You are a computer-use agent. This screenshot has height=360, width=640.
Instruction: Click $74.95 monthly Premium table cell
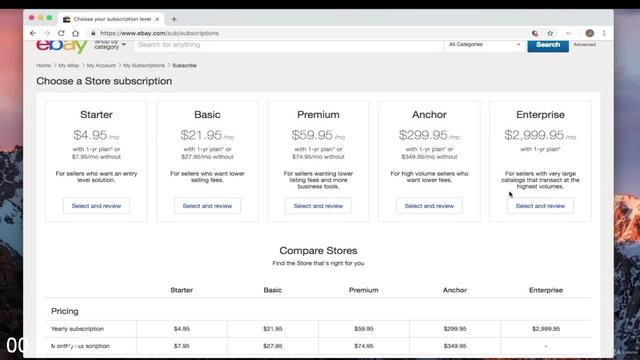(364, 346)
